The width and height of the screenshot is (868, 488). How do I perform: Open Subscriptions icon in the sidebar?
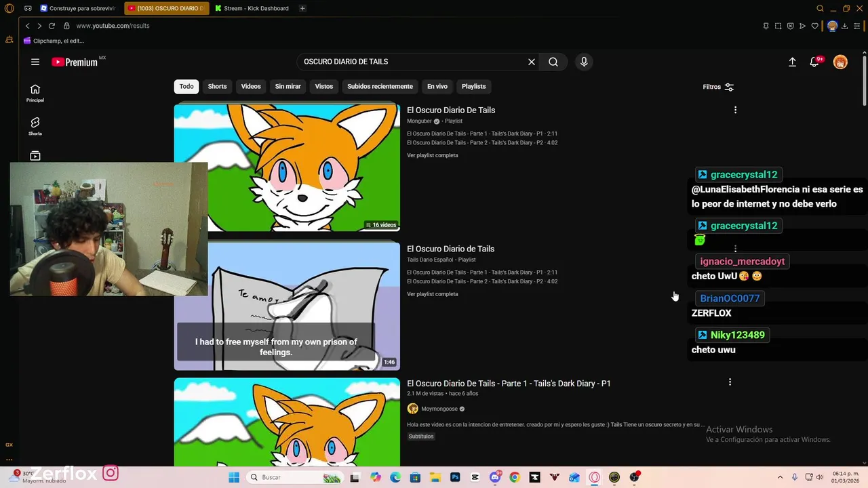[35, 156]
